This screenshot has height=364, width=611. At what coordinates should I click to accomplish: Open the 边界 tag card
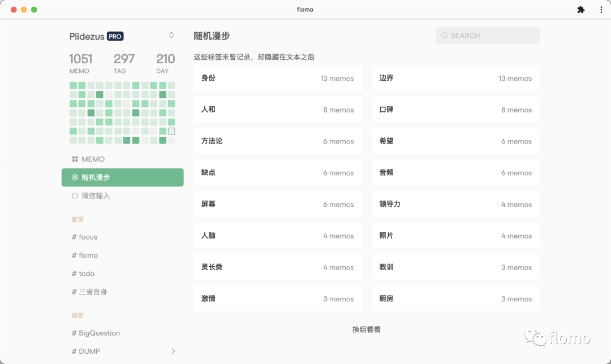pyautogui.click(x=455, y=78)
